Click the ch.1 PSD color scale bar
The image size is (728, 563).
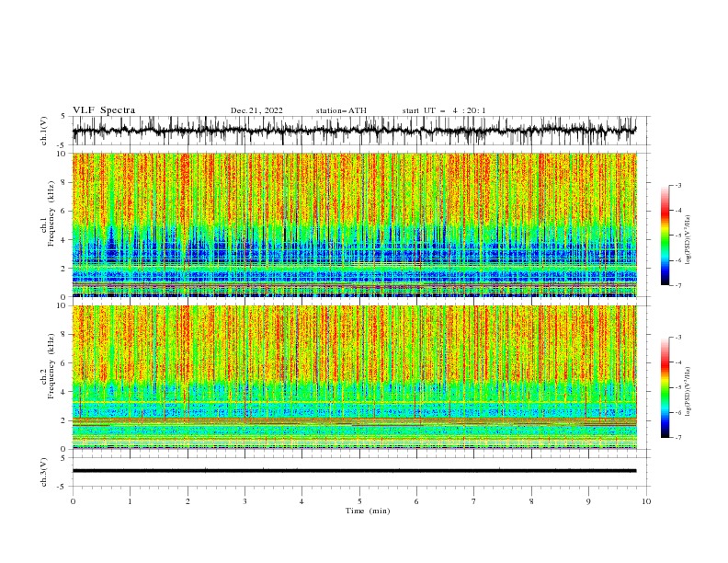(665, 235)
